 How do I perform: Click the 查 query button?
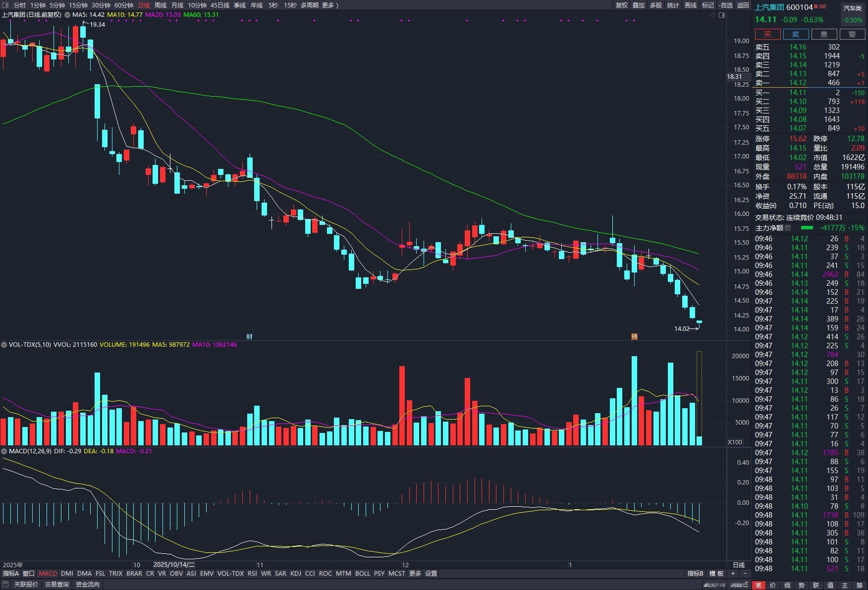pos(824,34)
